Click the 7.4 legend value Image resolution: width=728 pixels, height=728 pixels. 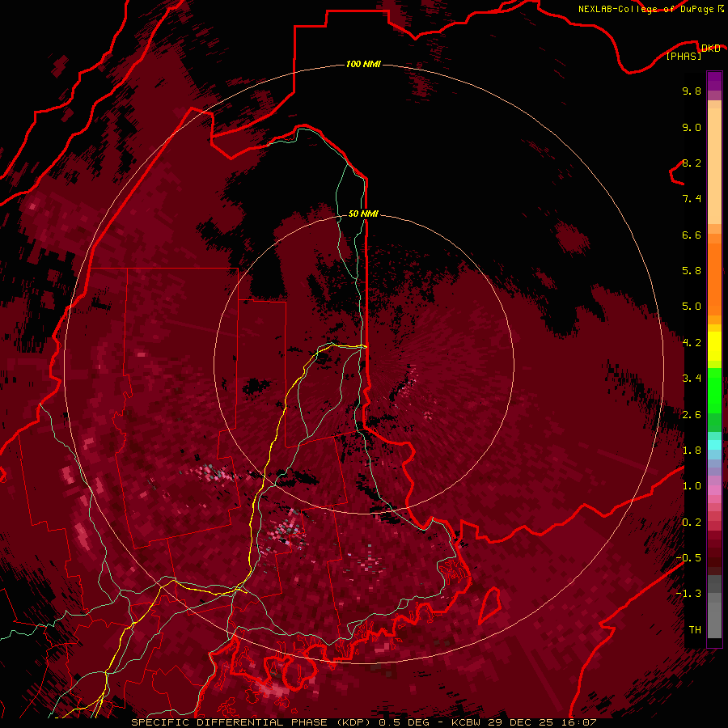coord(692,199)
